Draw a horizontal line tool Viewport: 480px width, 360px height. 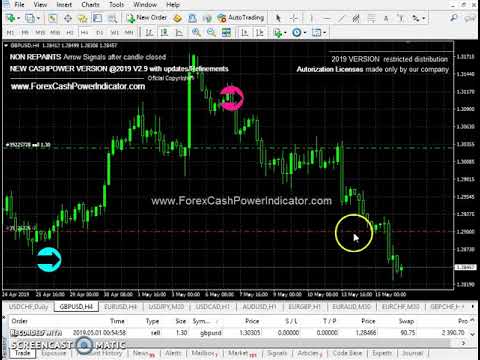coord(327,18)
